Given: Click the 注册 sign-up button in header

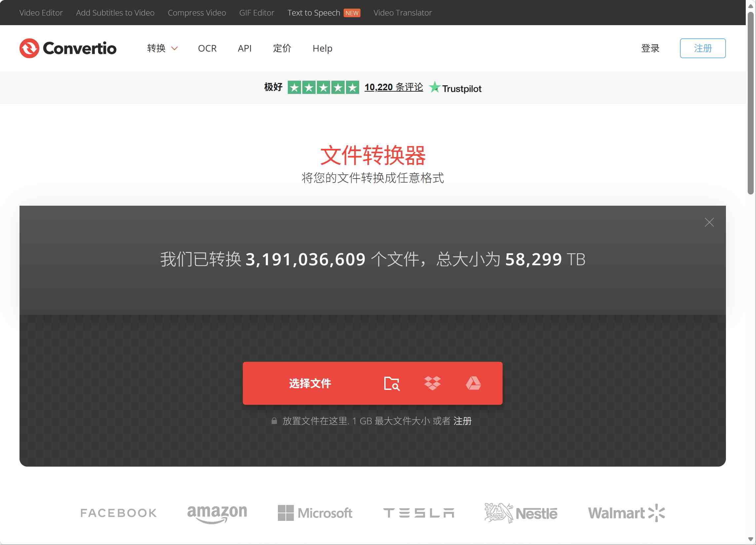Looking at the screenshot, I should tap(703, 48).
